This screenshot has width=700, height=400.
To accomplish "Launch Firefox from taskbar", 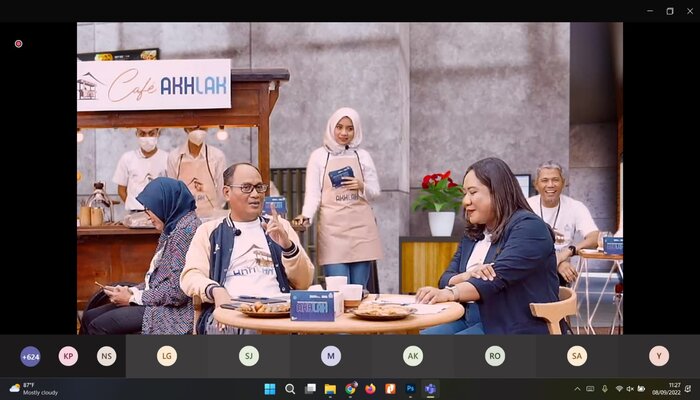I will pyautogui.click(x=370, y=389).
